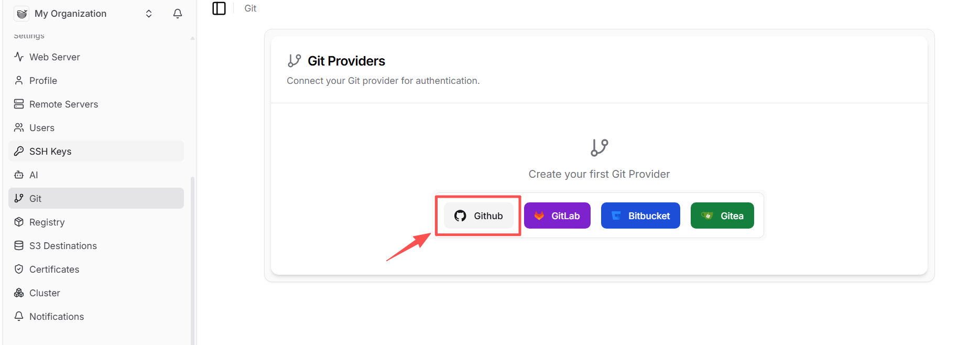The image size is (980, 345).
Task: Select the Web Server activity icon
Action: (19, 57)
